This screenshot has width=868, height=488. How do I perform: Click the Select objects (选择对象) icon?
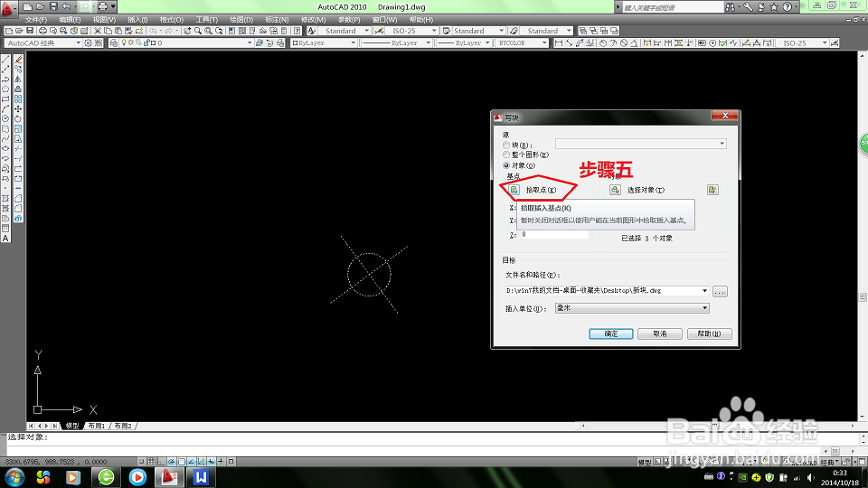tap(615, 190)
